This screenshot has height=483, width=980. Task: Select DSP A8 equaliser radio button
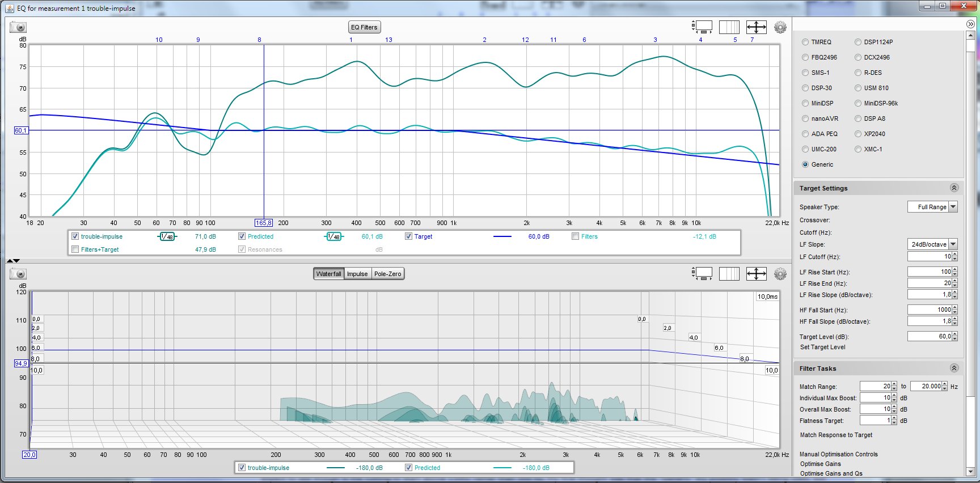tap(858, 118)
